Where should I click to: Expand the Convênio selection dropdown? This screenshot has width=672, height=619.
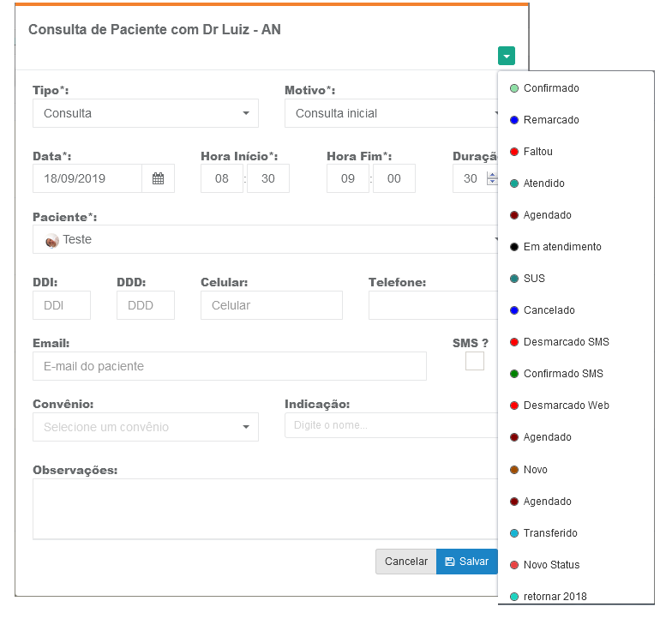tap(145, 427)
